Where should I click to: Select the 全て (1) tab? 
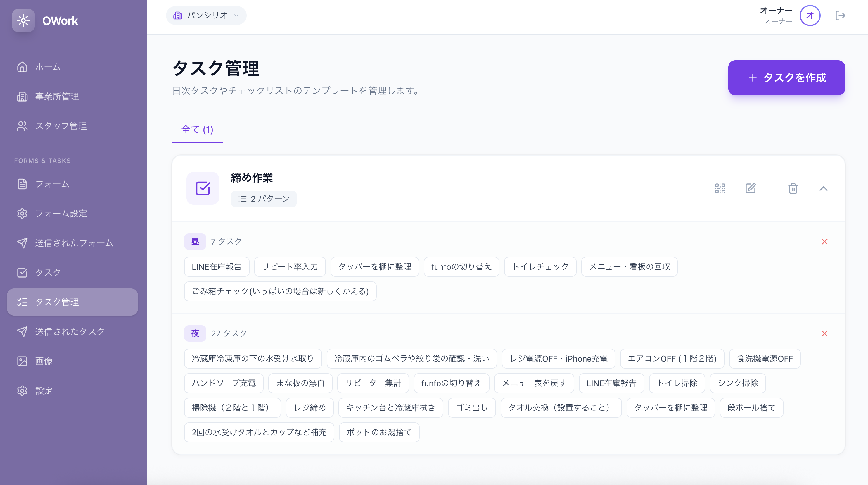coord(197,130)
